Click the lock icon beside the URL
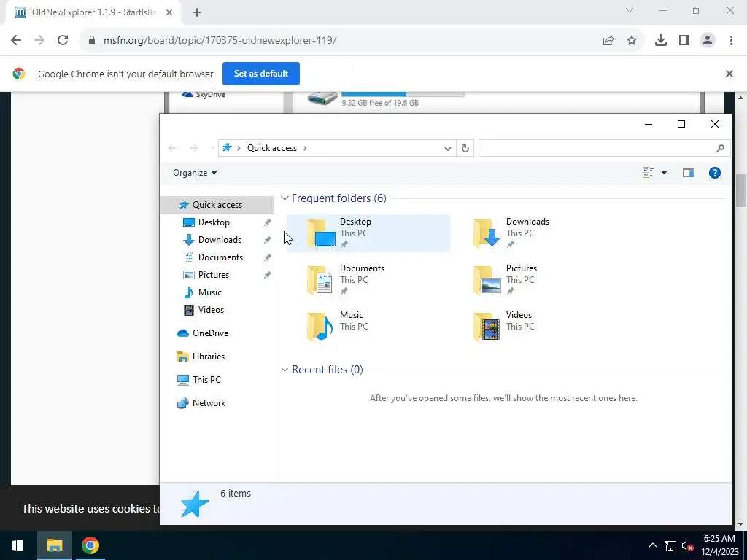Image resolution: width=747 pixels, height=560 pixels. (92, 41)
